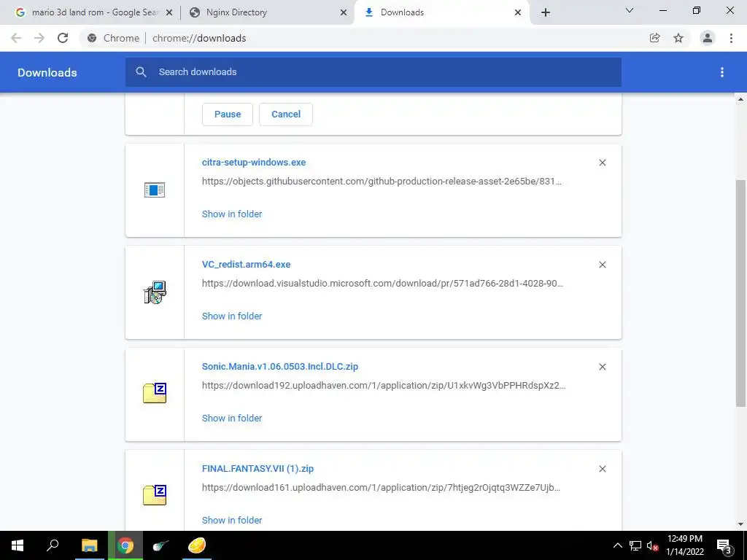747x560 pixels.
Task: Bookmark this page with the star
Action: tap(678, 38)
